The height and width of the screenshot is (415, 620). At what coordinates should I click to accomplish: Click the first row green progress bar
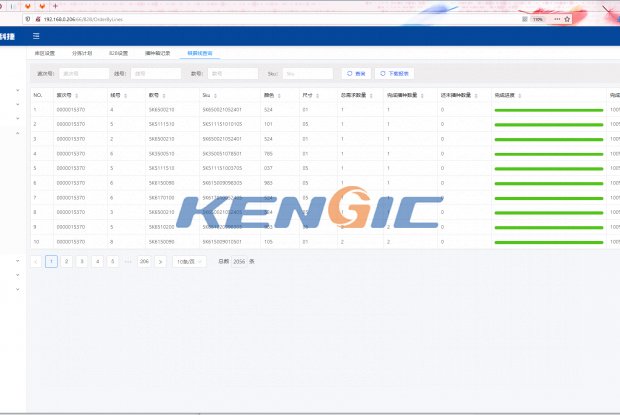[x=548, y=110]
